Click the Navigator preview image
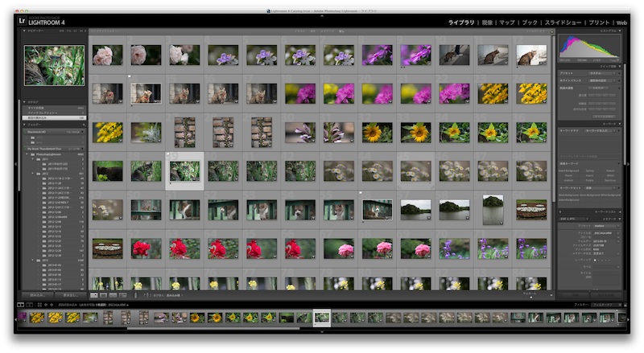 pyautogui.click(x=54, y=66)
